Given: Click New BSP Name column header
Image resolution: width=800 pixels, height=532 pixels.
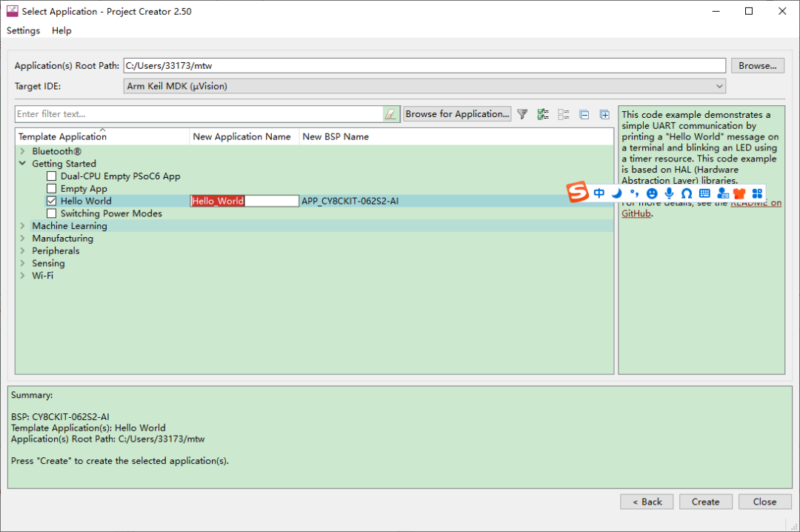Looking at the screenshot, I should 456,136.
